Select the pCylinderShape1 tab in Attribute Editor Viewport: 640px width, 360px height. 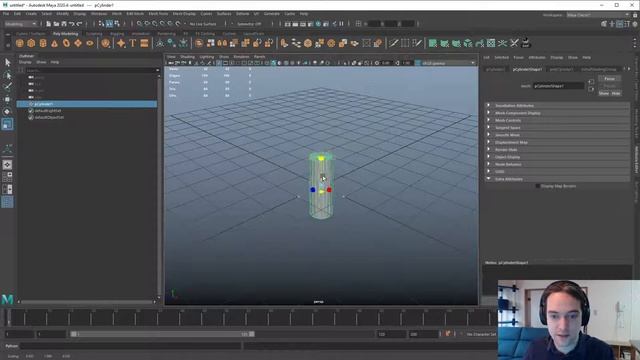[527, 69]
